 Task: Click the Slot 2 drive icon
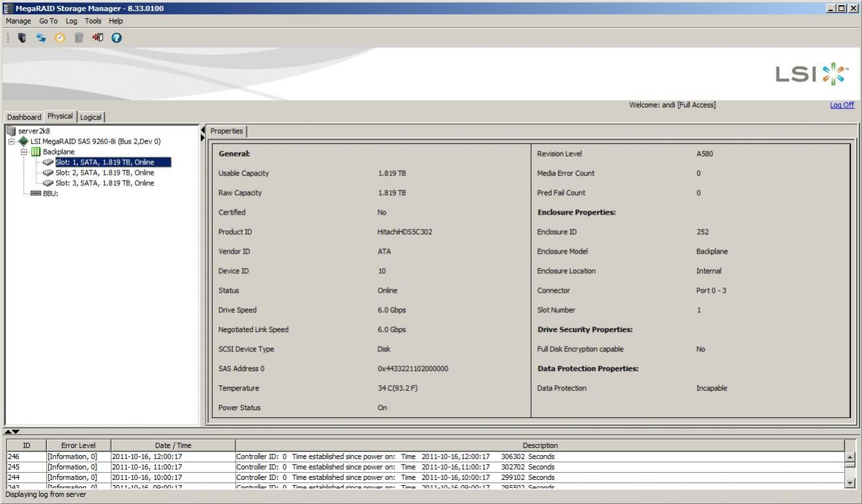pos(48,173)
